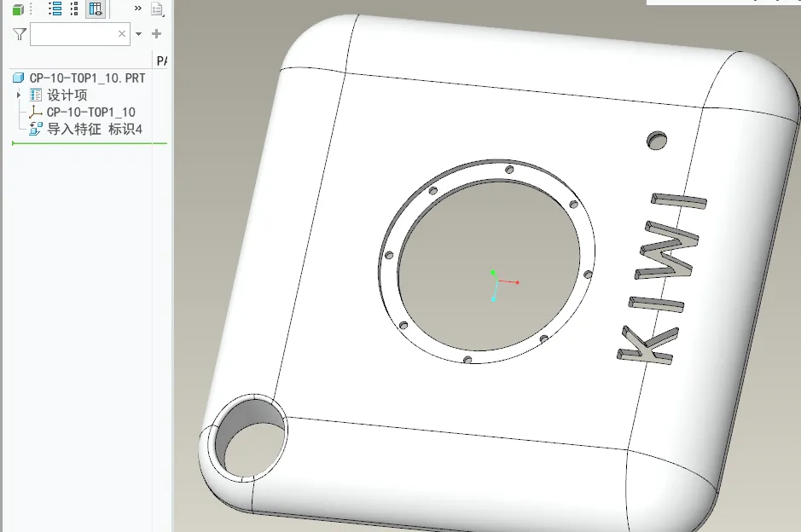
Task: Click the green model cube icon
Action: pos(19,9)
